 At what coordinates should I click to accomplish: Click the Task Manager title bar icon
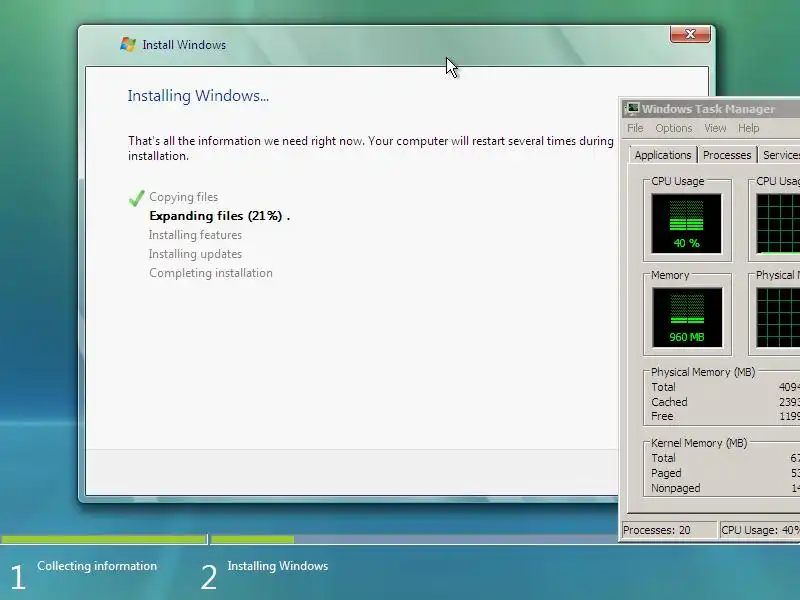[x=633, y=108]
